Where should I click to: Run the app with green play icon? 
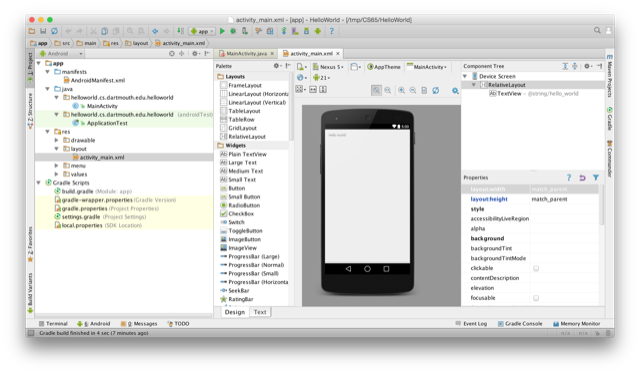(x=222, y=31)
